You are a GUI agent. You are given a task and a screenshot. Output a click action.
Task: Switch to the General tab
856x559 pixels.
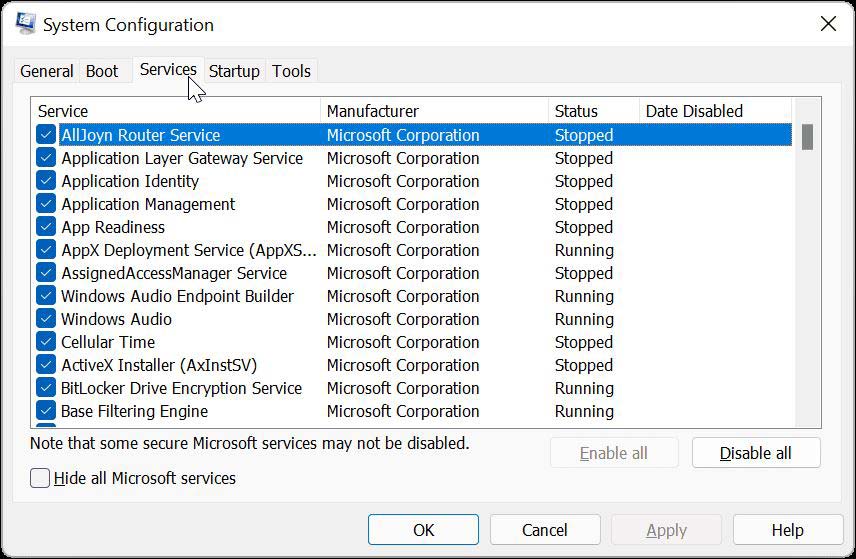point(46,71)
